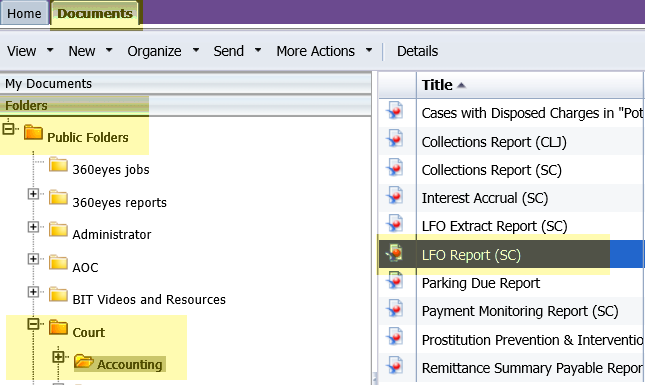Screen dimensions: 645x385
Task: Click the Prostitution Prevention report icon
Action: coord(395,337)
